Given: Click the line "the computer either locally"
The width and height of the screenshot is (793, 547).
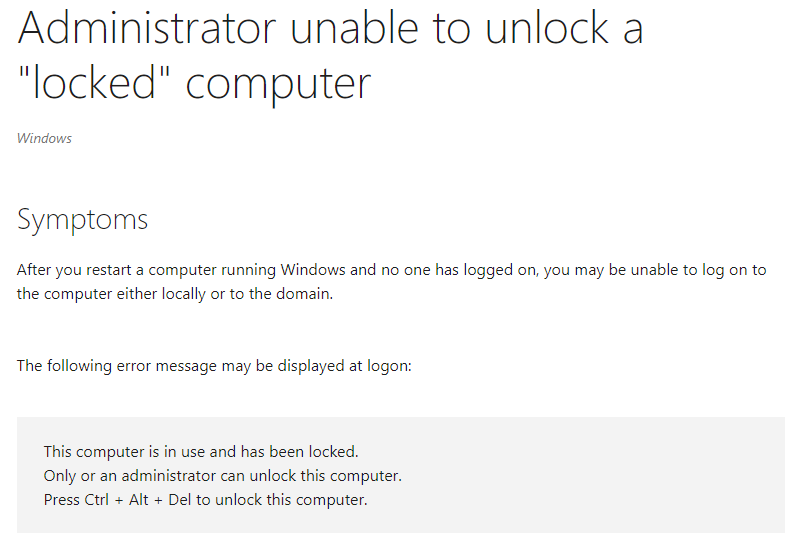Looking at the screenshot, I should click(x=175, y=294).
